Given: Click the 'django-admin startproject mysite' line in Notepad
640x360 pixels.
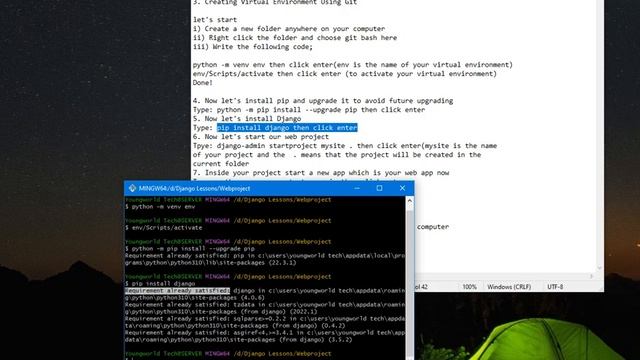Looking at the screenshot, I should (x=345, y=146).
